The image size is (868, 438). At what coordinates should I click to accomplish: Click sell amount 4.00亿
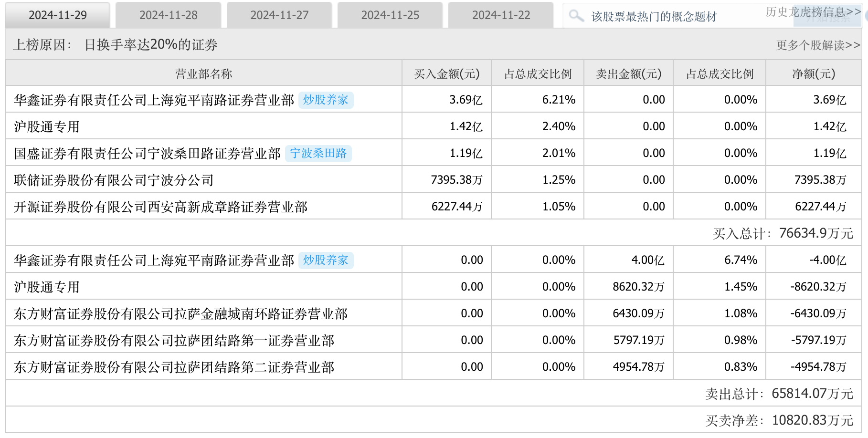tap(648, 260)
